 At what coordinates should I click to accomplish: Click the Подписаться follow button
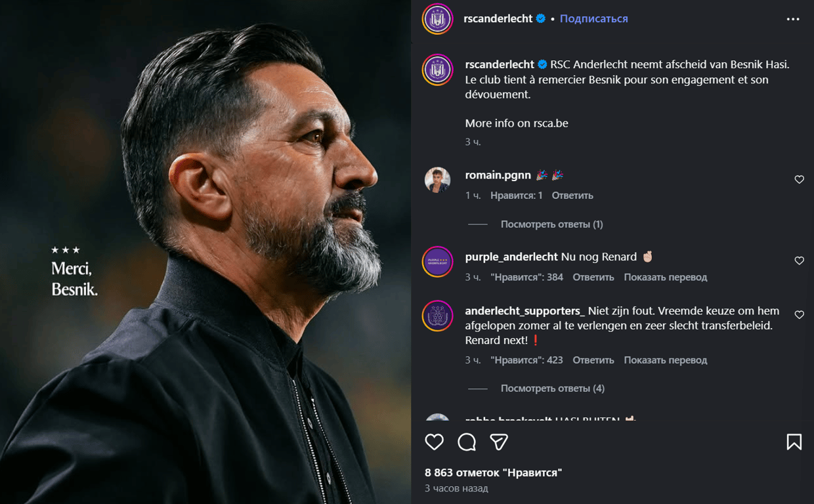pyautogui.click(x=593, y=19)
